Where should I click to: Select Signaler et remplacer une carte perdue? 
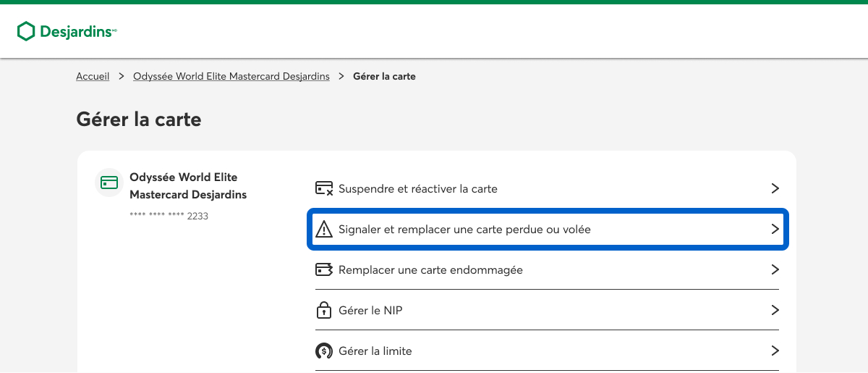[464, 230]
